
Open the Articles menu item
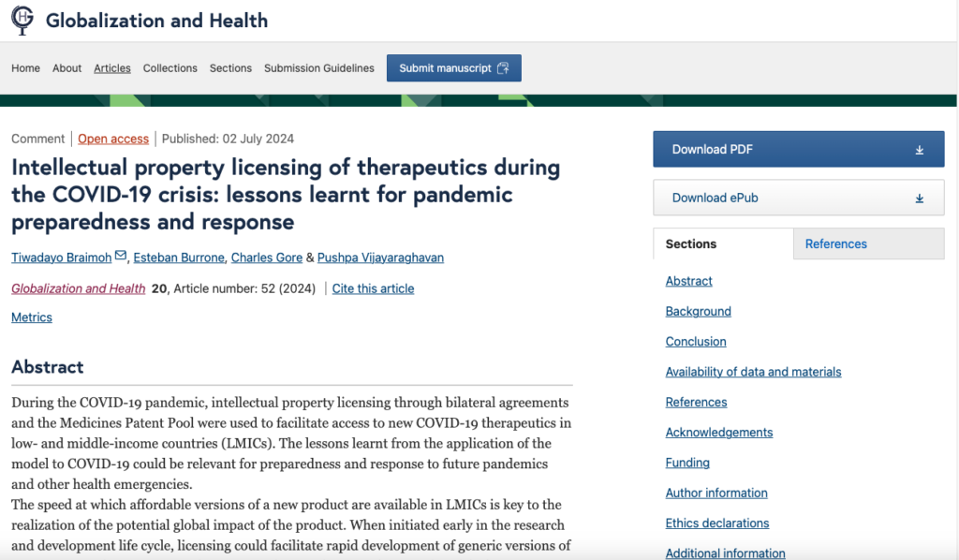[x=112, y=68]
